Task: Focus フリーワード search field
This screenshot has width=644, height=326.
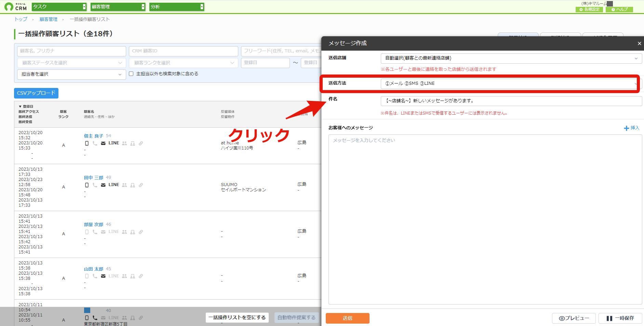Action: (x=281, y=51)
